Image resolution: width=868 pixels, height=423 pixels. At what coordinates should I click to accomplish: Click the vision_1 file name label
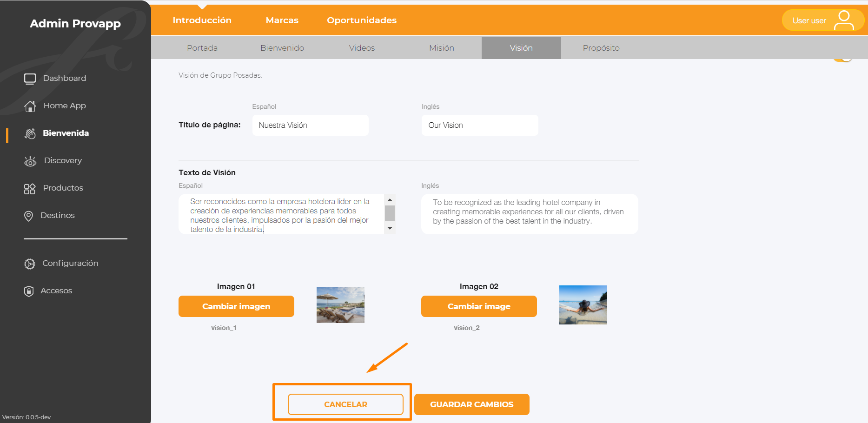tap(224, 328)
